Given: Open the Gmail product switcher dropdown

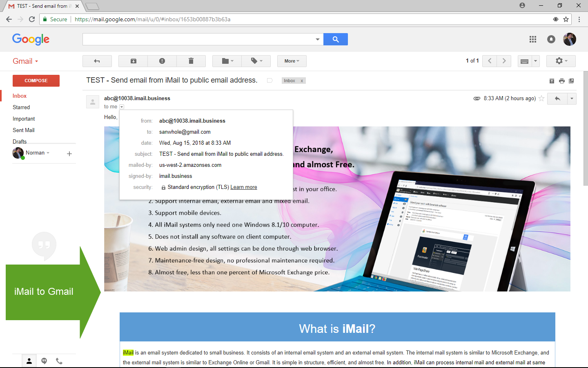Looking at the screenshot, I should pos(25,61).
